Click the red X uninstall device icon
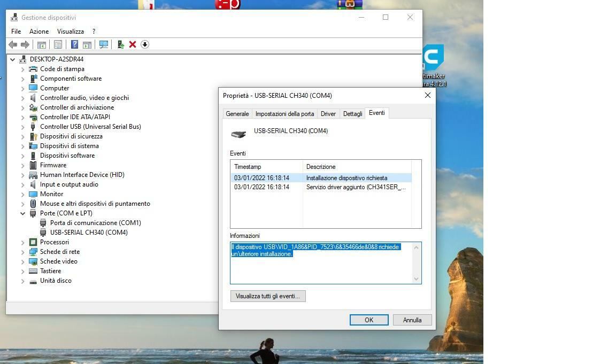 coord(133,44)
